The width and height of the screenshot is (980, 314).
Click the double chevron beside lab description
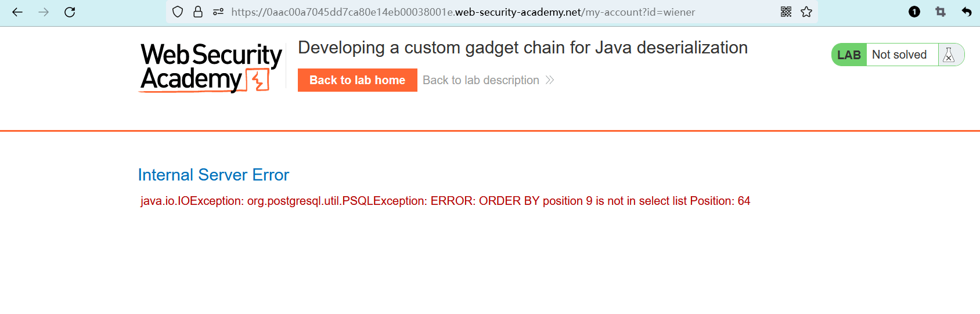click(550, 80)
